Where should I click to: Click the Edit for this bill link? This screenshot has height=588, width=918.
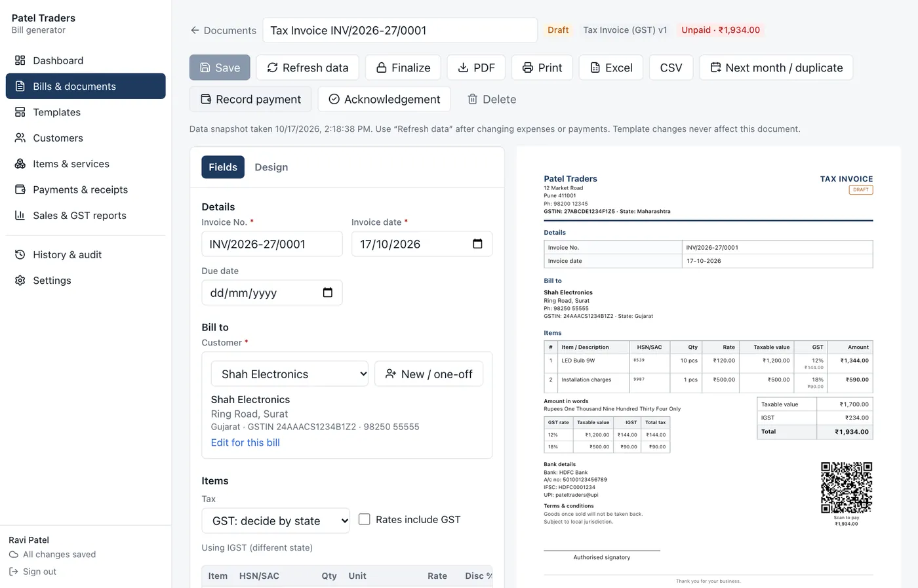[x=245, y=442]
